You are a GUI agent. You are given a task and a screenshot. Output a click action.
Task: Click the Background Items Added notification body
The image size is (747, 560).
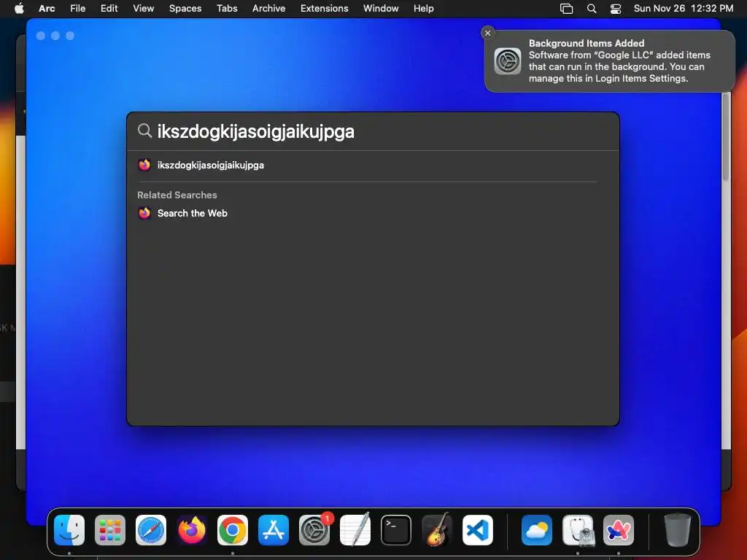pos(610,61)
